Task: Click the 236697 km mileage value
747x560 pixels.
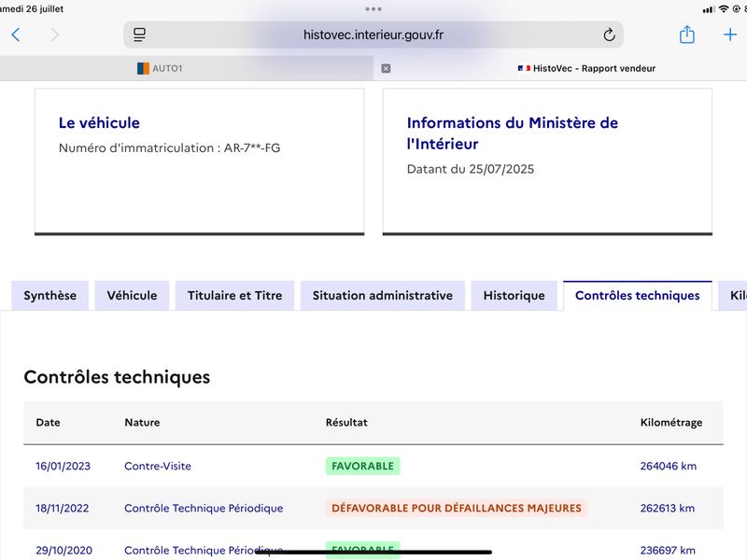Action: (668, 550)
